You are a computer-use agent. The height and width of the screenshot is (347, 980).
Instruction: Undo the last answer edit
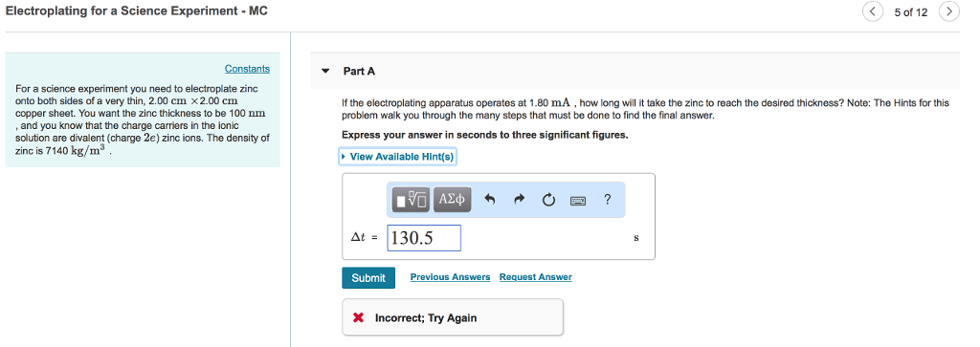pyautogui.click(x=490, y=200)
